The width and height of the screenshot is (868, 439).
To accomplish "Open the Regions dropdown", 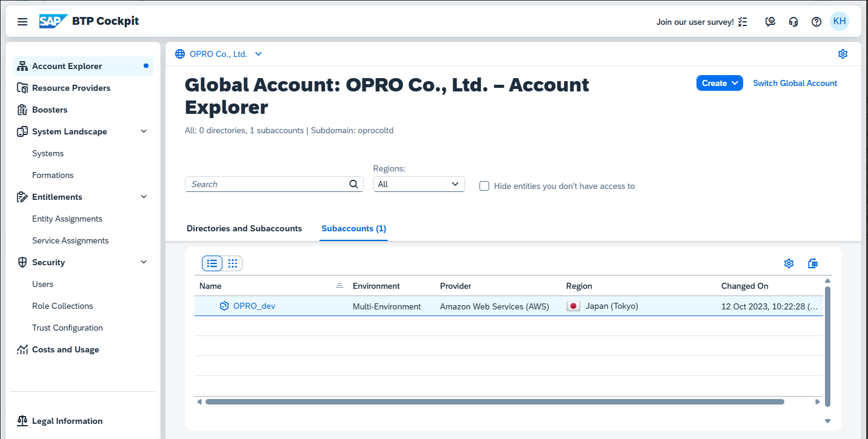I will (419, 184).
